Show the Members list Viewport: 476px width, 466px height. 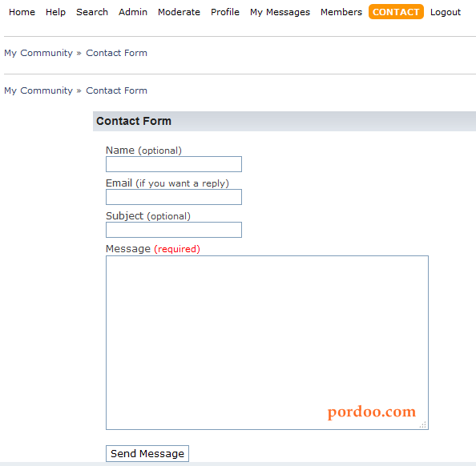point(341,12)
